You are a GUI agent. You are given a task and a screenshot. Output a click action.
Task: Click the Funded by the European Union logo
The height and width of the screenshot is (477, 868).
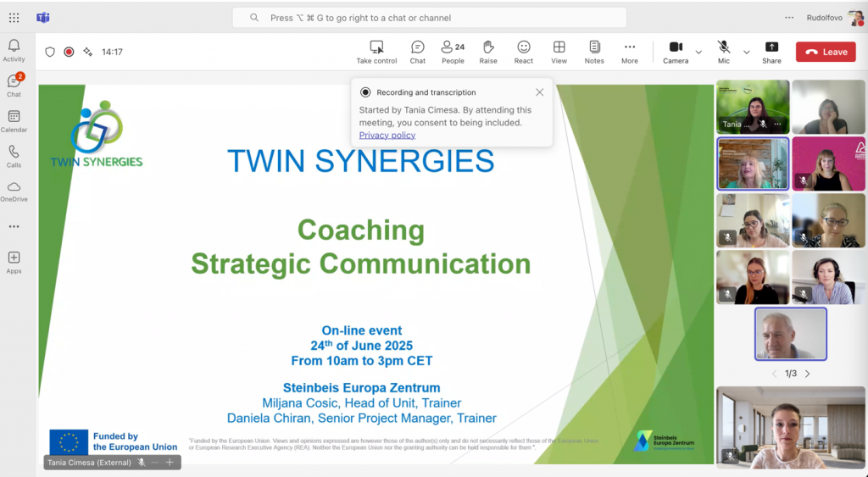tap(114, 441)
